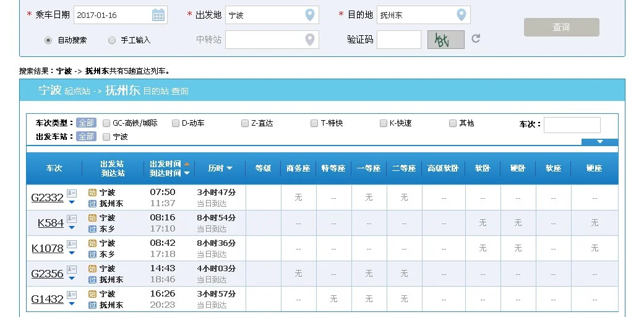644x317 pixels.
Task: Click the 中转站 input field
Action: 272,40
